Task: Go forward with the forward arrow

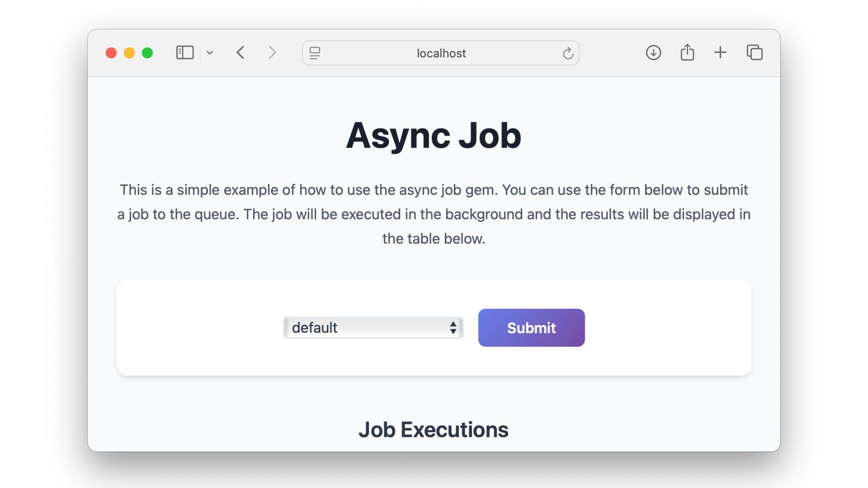Action: click(272, 53)
